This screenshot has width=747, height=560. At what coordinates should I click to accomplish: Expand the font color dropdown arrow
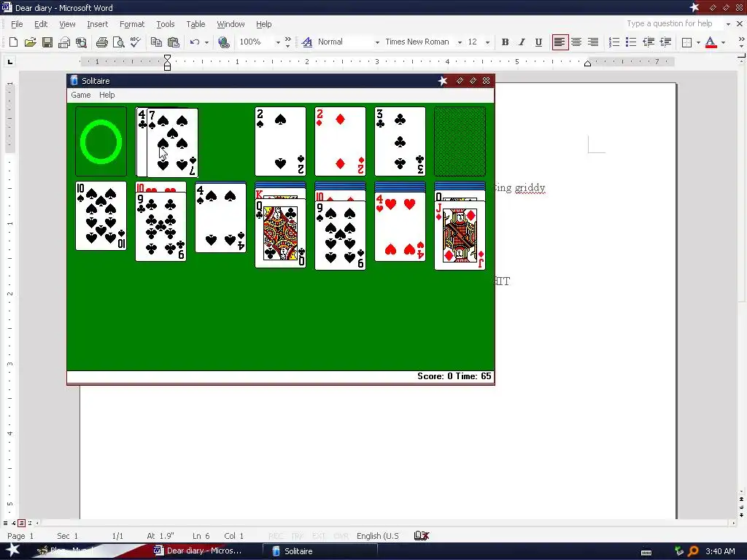(723, 42)
